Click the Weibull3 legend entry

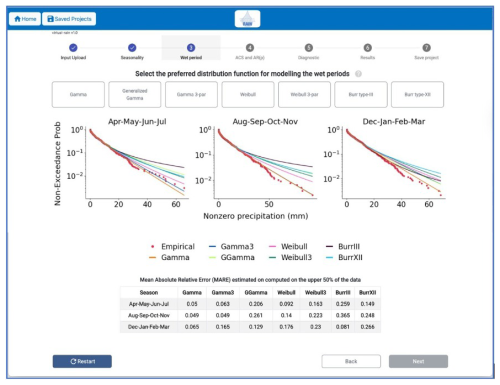[x=290, y=258]
